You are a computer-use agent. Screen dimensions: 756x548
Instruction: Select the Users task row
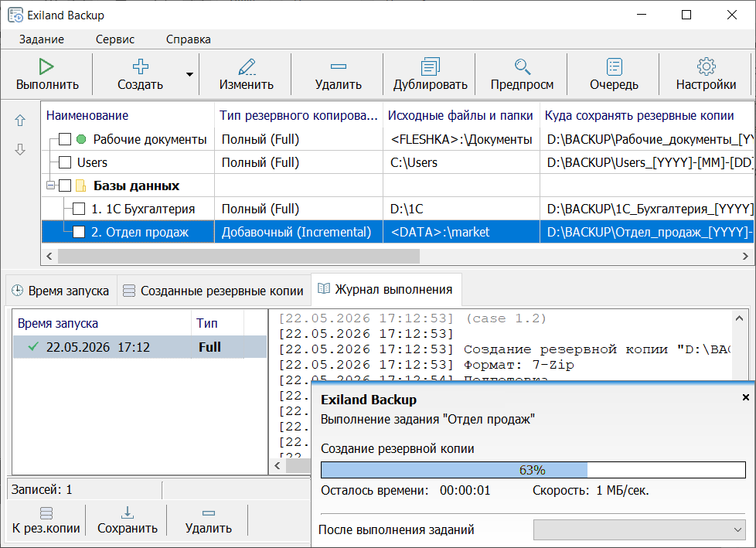(x=398, y=162)
